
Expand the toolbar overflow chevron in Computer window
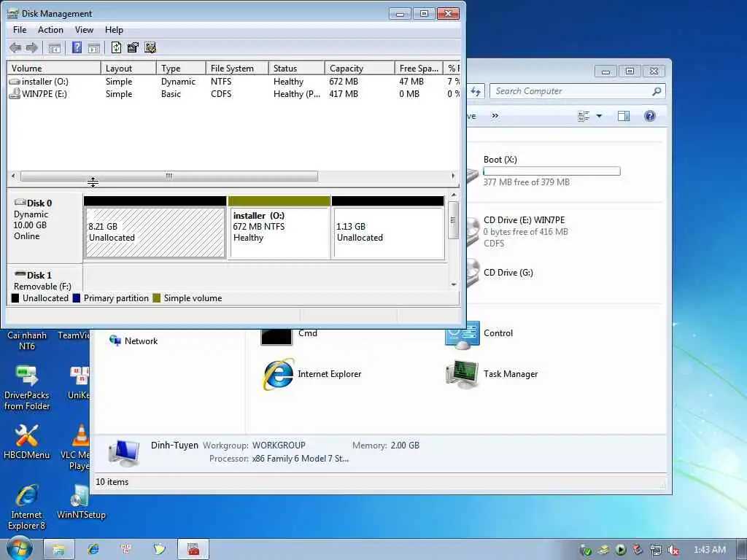(x=495, y=116)
